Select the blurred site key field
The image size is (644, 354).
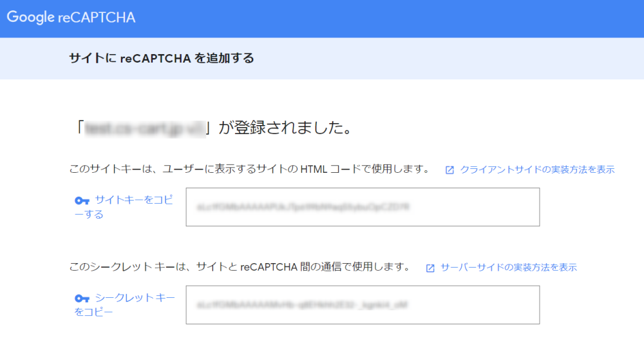coord(363,207)
